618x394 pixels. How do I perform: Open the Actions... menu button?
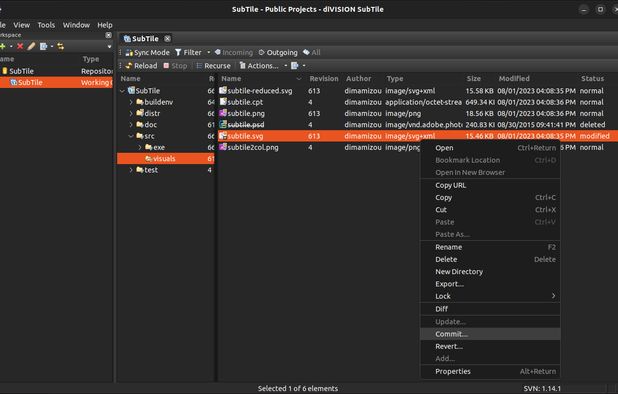pyautogui.click(x=259, y=66)
